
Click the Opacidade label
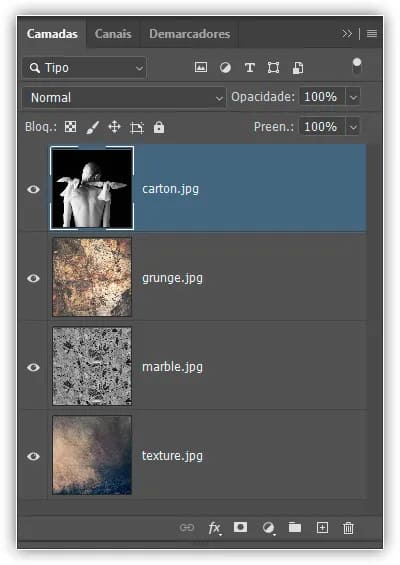[263, 97]
